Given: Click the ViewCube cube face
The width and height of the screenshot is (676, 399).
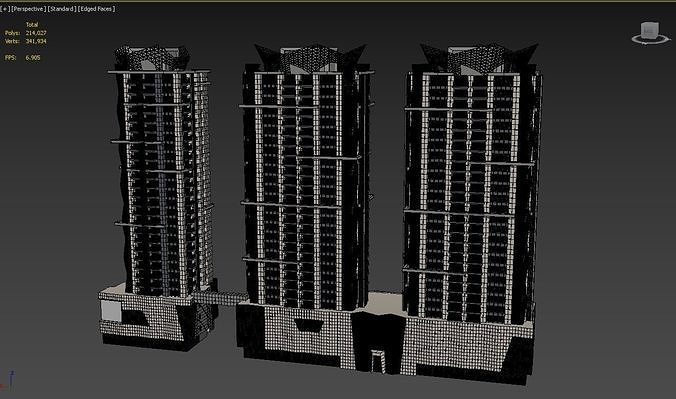Looking at the screenshot, I should click(650, 30).
